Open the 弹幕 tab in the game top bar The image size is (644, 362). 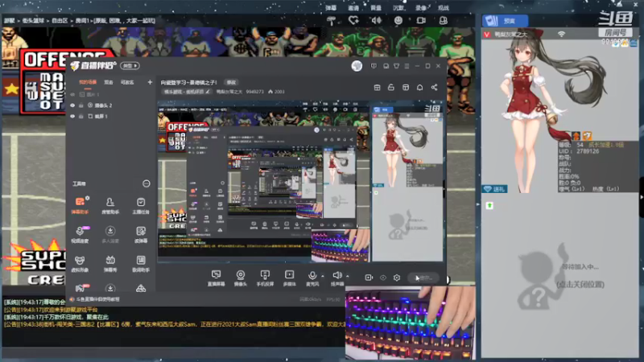coord(331,8)
